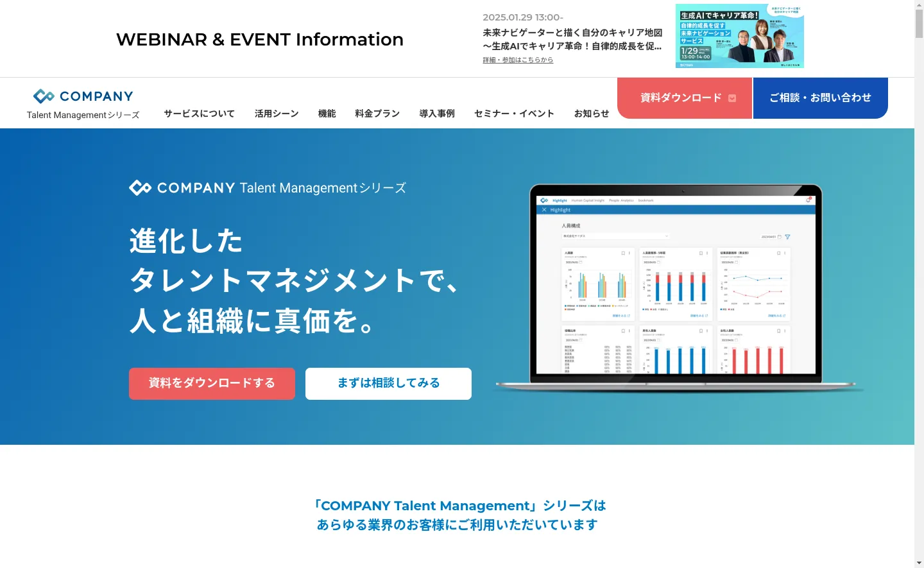
Task: Open the webinar banner thumbnail image
Action: [739, 36]
